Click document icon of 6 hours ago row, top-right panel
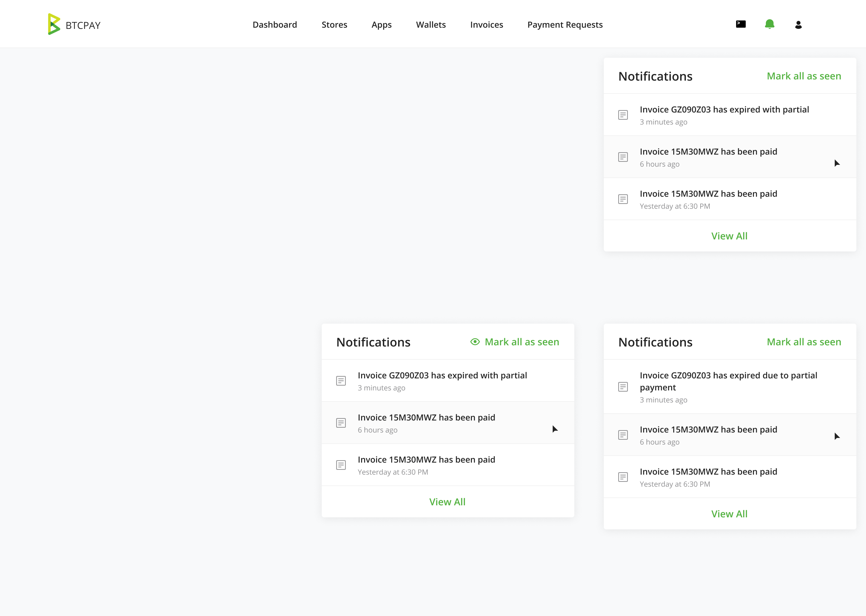This screenshot has height=616, width=866. (623, 157)
